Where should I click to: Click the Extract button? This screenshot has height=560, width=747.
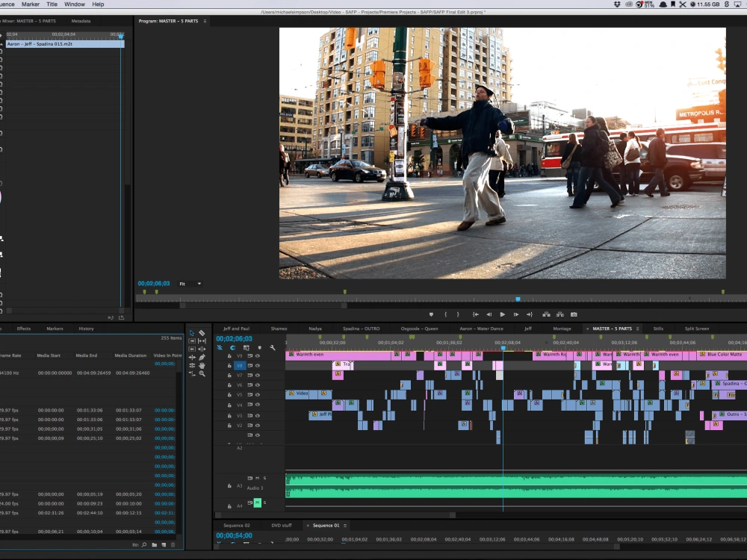click(560, 314)
